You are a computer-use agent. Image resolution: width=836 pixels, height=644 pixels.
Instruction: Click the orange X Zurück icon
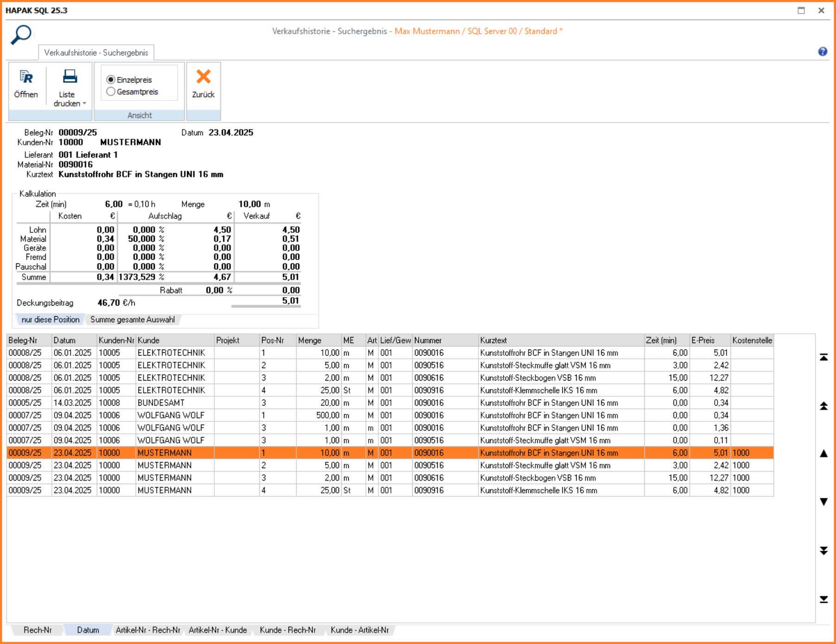(x=203, y=77)
